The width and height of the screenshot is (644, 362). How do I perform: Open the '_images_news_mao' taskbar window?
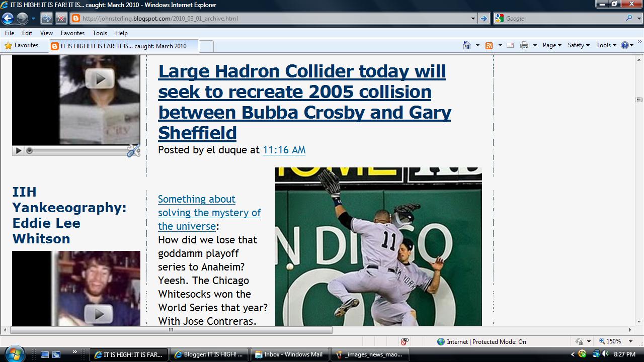pos(370,354)
